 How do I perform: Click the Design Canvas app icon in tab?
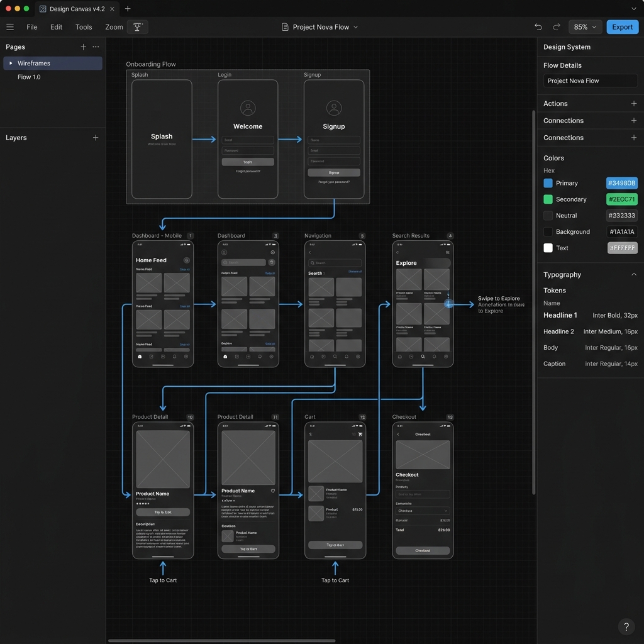click(43, 9)
